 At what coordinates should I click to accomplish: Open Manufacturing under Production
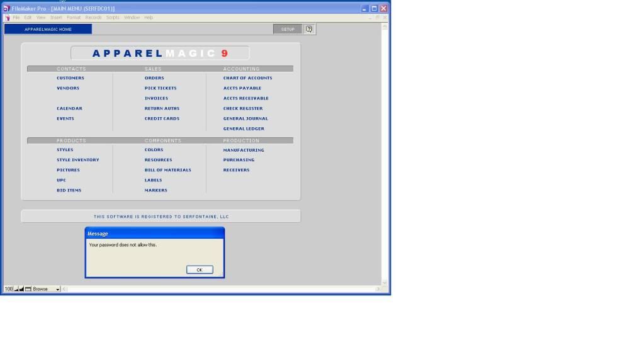pyautogui.click(x=244, y=151)
